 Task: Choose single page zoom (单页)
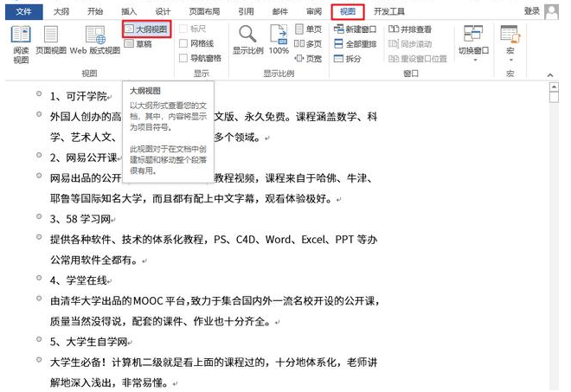pos(309,29)
